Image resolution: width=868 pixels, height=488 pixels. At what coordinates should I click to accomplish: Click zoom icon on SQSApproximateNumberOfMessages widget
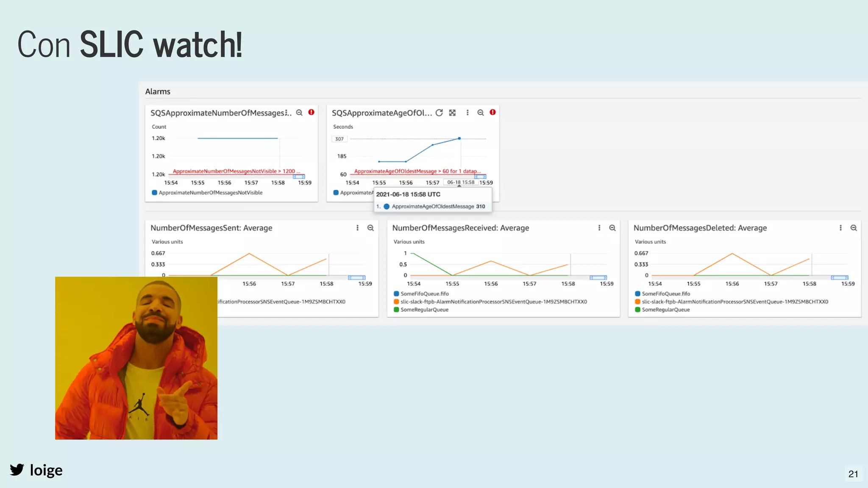(299, 113)
